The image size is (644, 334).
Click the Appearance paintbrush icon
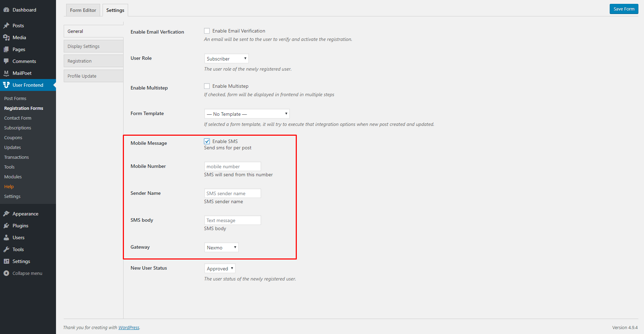[6, 214]
